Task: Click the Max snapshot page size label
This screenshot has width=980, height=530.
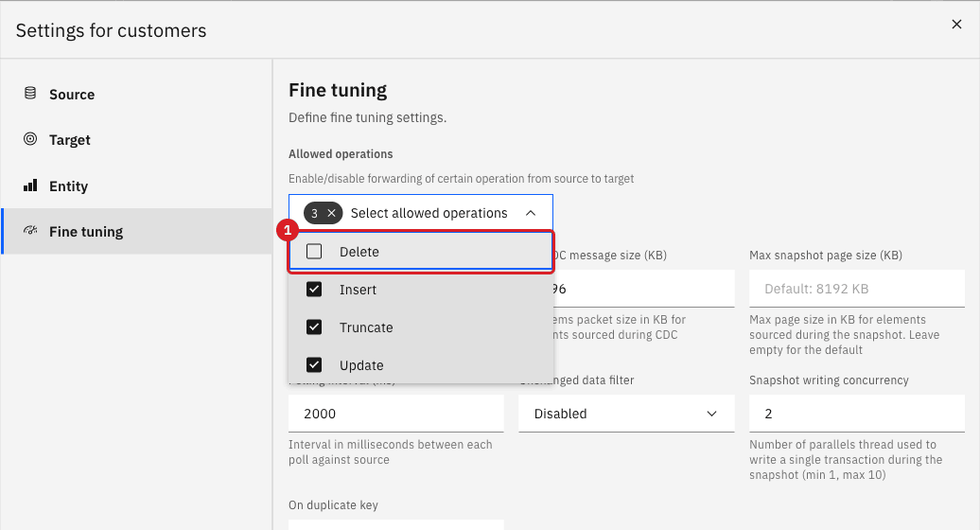Action: point(826,255)
